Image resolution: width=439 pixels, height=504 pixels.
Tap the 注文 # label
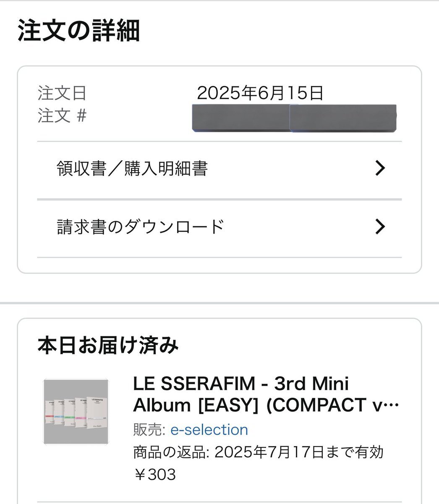pos(62,115)
